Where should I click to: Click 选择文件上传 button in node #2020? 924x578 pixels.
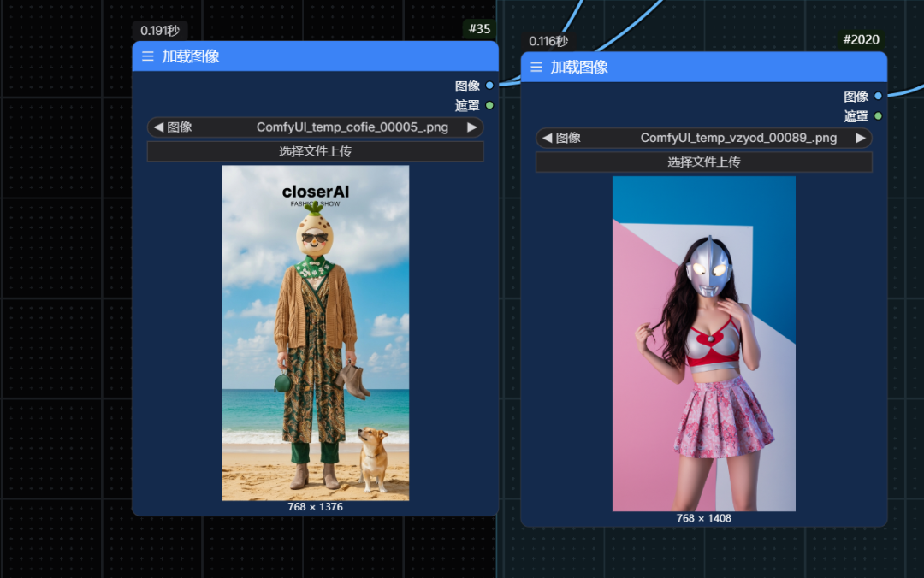(704, 162)
